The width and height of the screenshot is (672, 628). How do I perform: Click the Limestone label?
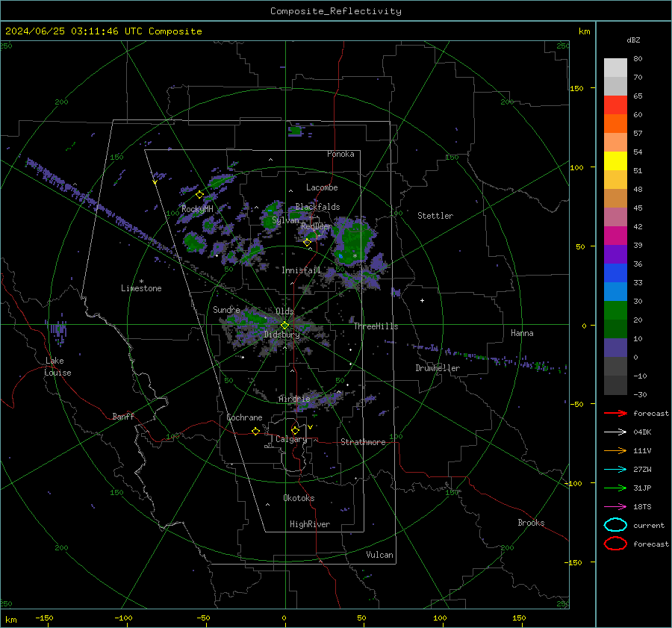pos(141,288)
